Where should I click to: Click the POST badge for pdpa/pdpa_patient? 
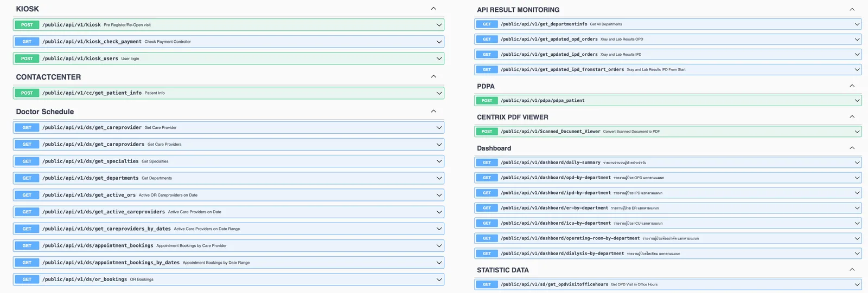pyautogui.click(x=487, y=101)
